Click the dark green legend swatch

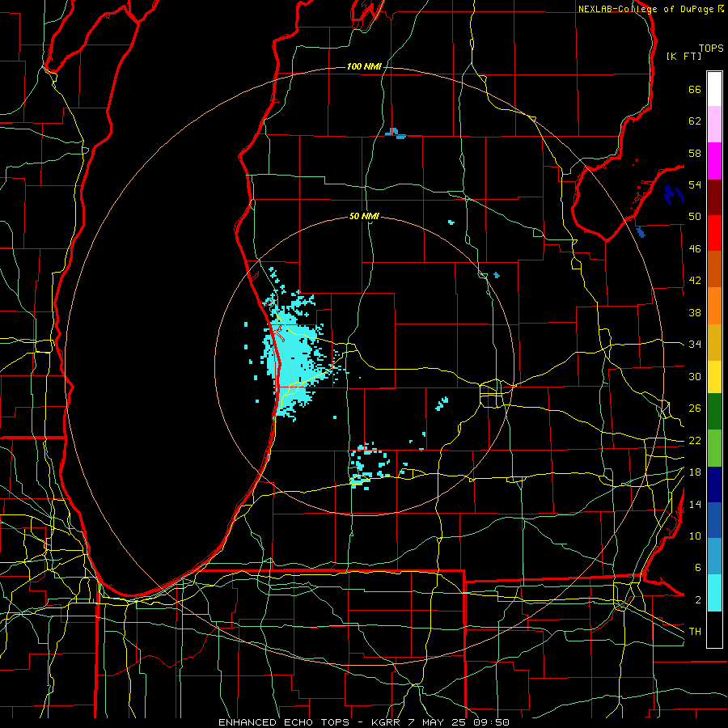pos(714,412)
